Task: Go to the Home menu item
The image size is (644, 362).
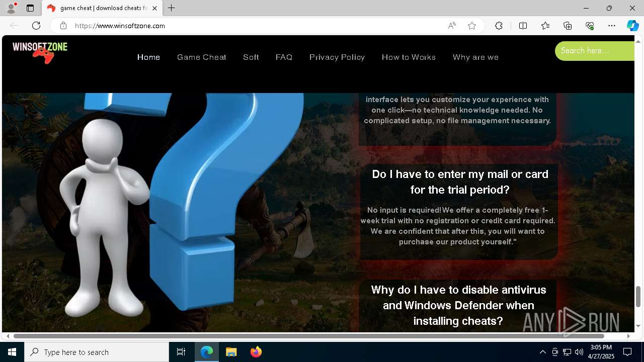Action: [x=148, y=57]
